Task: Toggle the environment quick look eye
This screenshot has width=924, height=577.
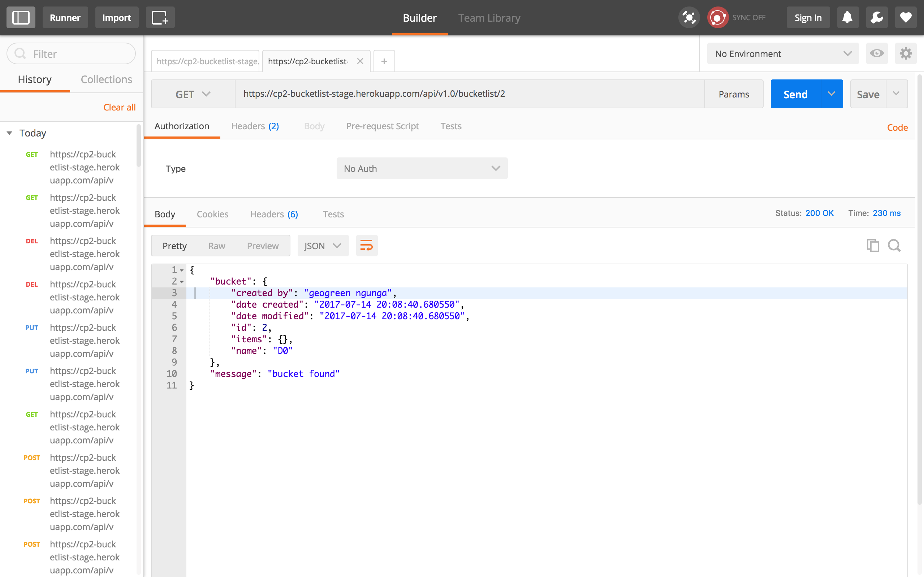Action: pos(877,53)
